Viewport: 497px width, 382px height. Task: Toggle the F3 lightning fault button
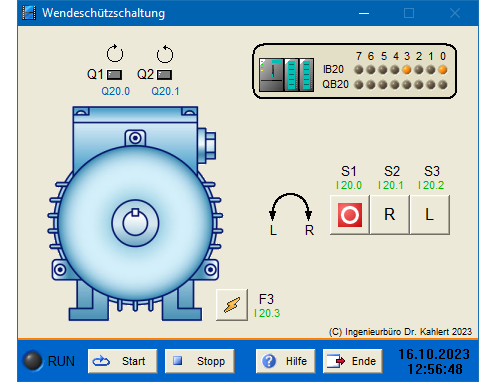[x=232, y=305]
